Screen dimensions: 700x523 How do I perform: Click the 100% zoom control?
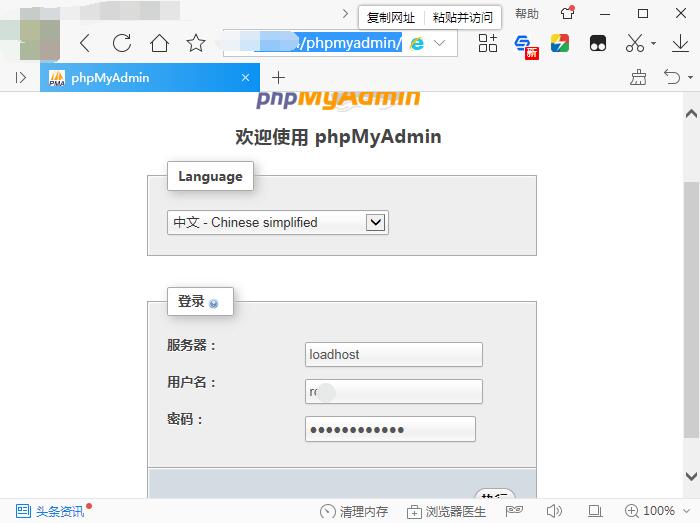click(650, 511)
